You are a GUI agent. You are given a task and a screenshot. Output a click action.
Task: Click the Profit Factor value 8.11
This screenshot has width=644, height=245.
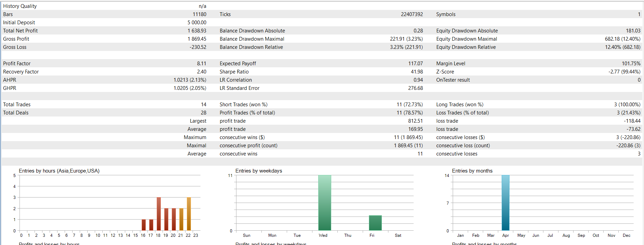[x=202, y=64]
